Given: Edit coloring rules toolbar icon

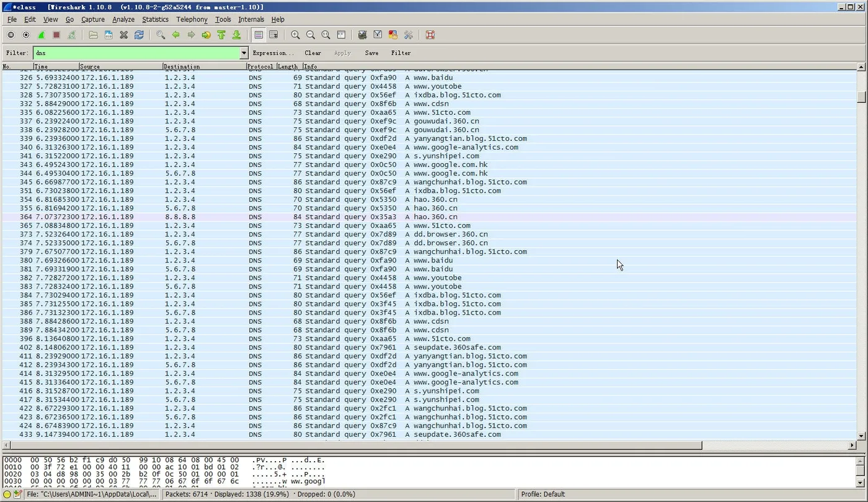Looking at the screenshot, I should pyautogui.click(x=393, y=35).
